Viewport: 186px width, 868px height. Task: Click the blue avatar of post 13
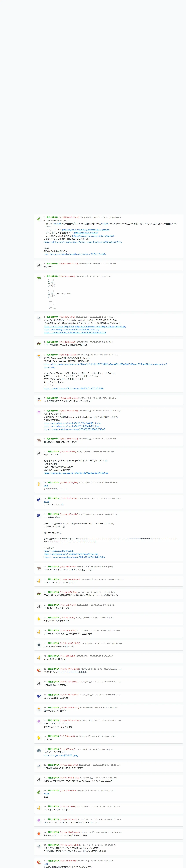(39, 516)
